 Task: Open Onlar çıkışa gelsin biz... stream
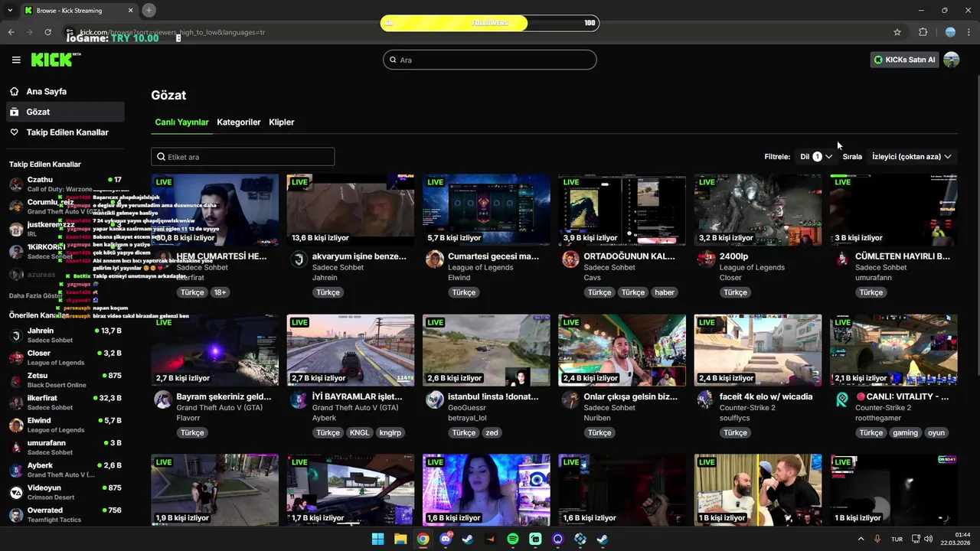[x=622, y=350]
